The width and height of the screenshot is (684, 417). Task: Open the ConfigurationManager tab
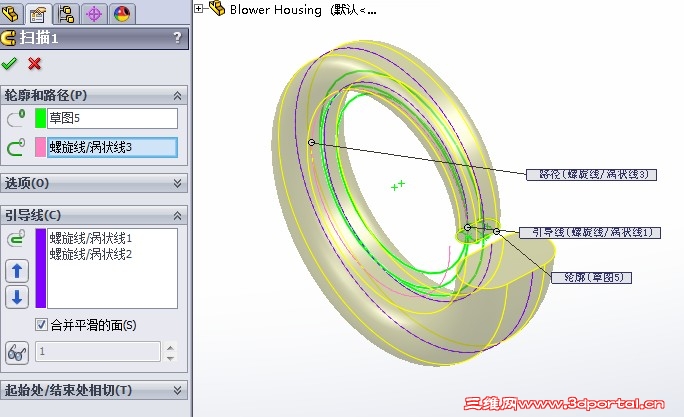[x=66, y=14]
